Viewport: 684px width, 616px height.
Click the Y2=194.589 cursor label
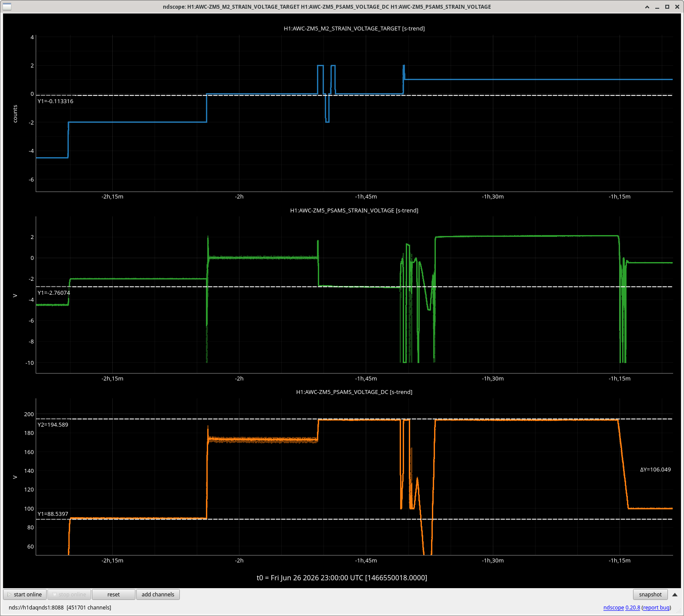(x=53, y=424)
